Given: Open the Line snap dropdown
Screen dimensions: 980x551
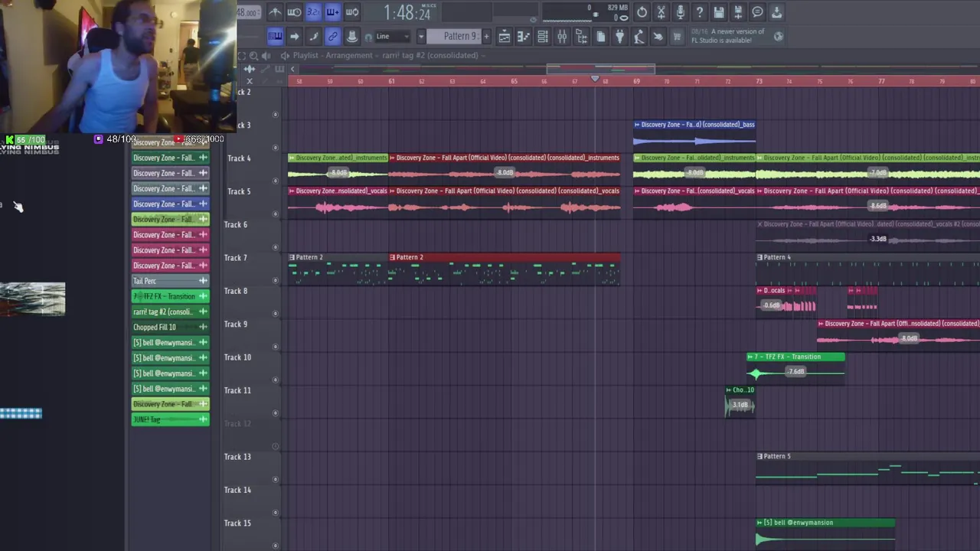Looking at the screenshot, I should point(393,37).
